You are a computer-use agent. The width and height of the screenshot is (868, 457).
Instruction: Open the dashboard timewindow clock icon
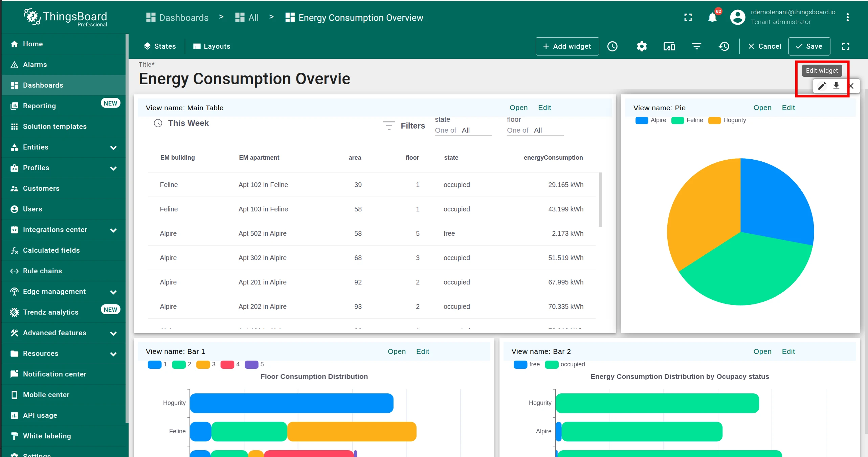click(x=612, y=46)
